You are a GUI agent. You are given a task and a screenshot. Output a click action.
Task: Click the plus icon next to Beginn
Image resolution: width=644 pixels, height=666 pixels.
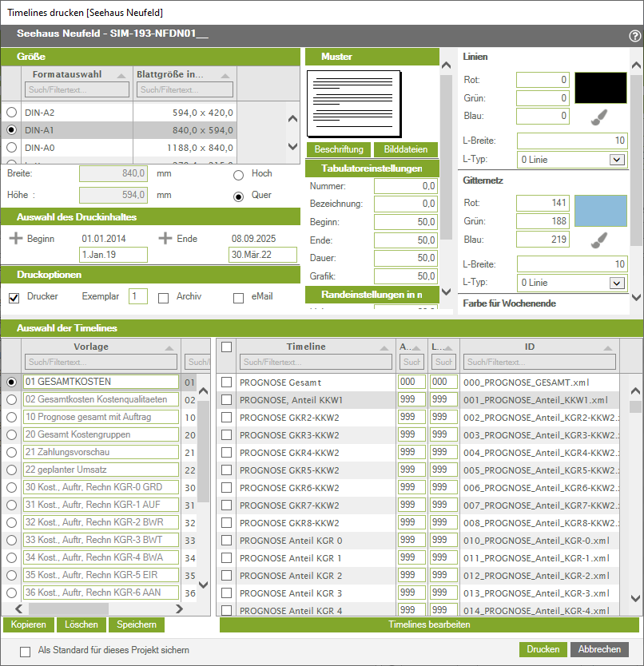[x=16, y=238]
